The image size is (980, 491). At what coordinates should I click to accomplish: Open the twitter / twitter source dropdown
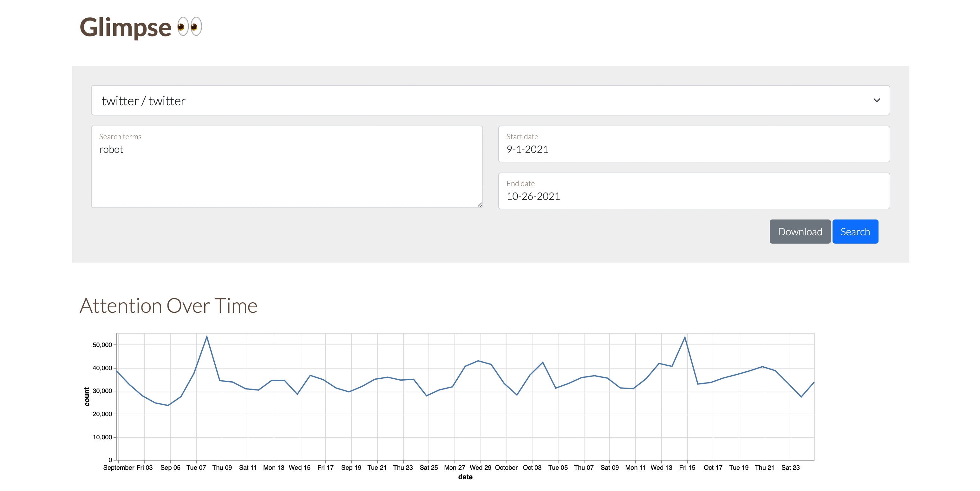(x=490, y=100)
